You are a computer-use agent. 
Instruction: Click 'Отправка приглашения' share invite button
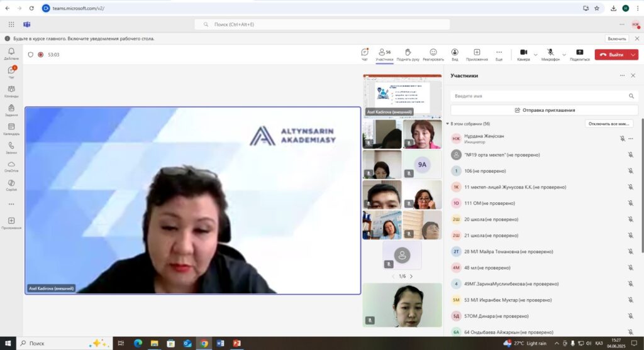(x=544, y=110)
